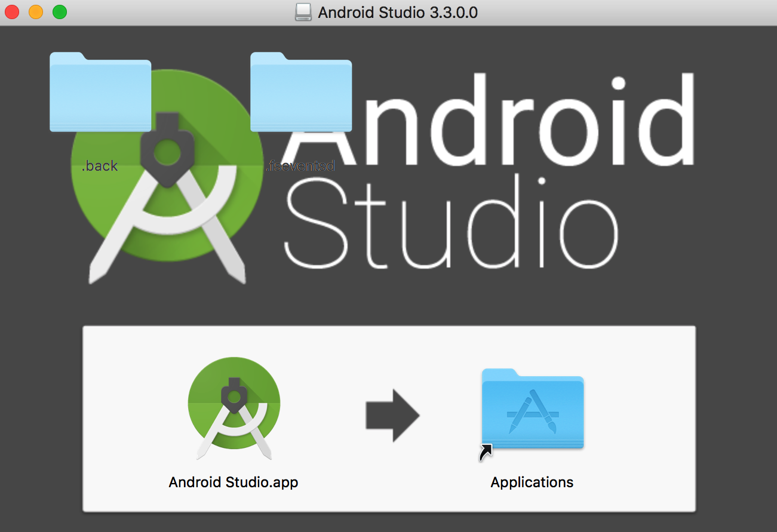Select the .fseventsd folder icon
777x532 pixels.
coord(301,93)
